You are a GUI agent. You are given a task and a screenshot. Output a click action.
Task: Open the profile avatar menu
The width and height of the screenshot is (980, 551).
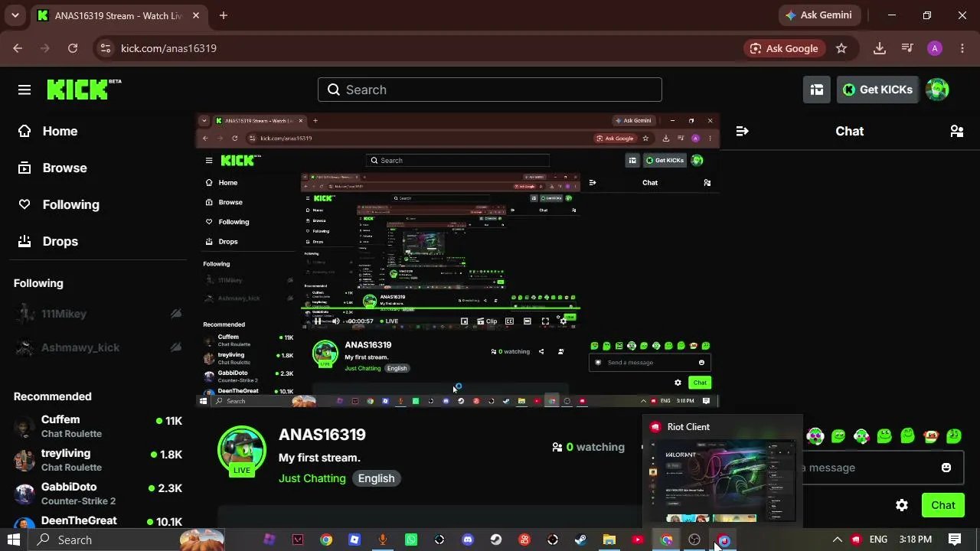937,90
